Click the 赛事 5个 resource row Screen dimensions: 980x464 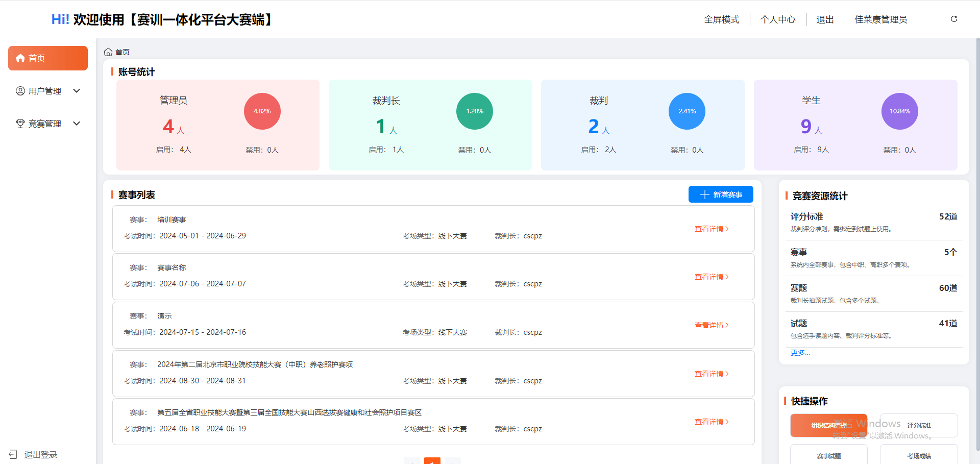(874, 258)
